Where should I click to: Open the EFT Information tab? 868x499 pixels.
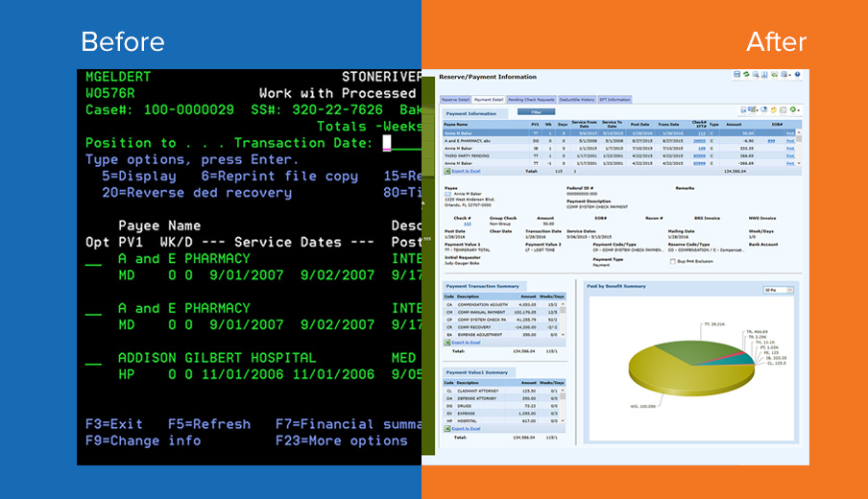615,100
